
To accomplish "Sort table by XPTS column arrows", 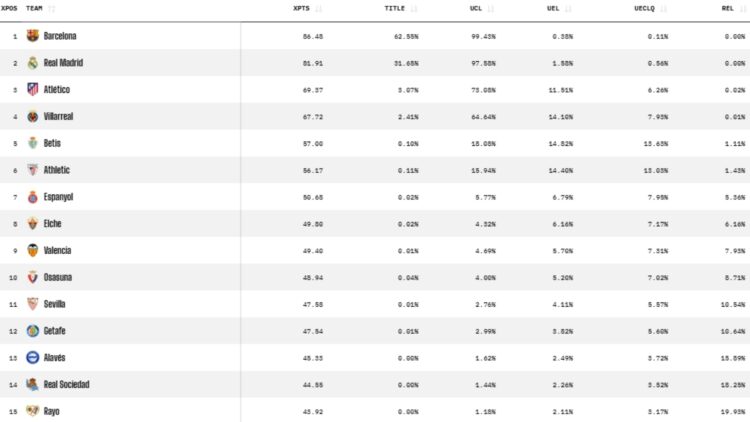I will [319, 8].
